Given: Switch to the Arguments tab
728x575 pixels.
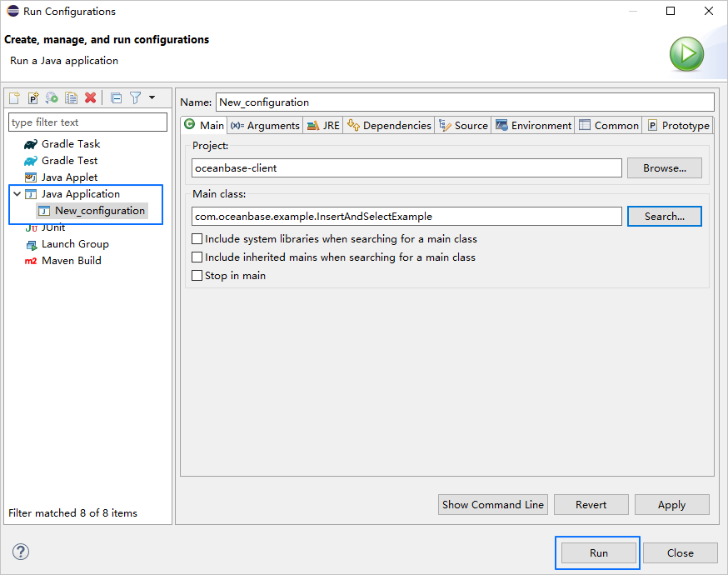Looking at the screenshot, I should (265, 126).
